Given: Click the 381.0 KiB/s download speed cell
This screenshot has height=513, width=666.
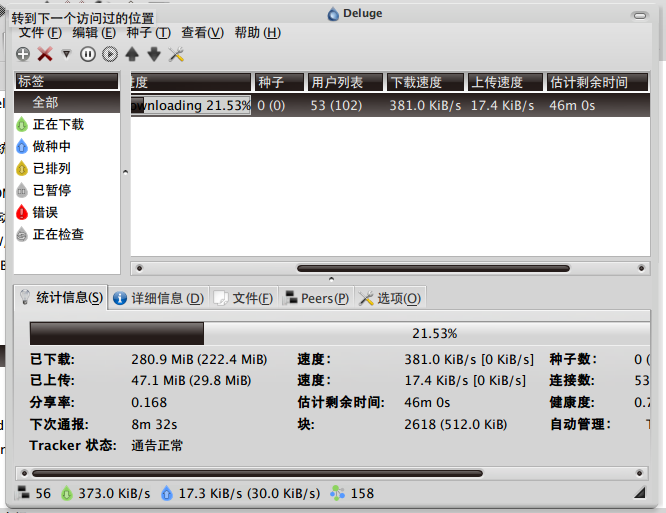Looking at the screenshot, I should [x=425, y=105].
